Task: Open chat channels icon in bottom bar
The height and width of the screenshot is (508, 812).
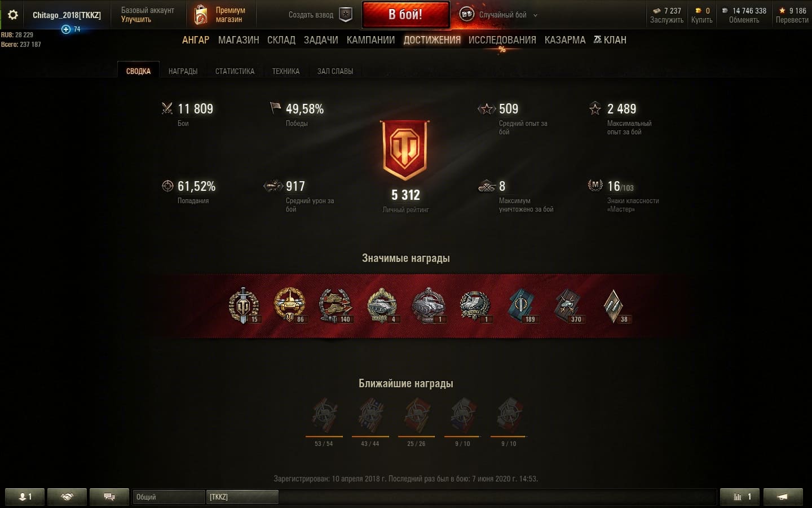Action: click(109, 497)
